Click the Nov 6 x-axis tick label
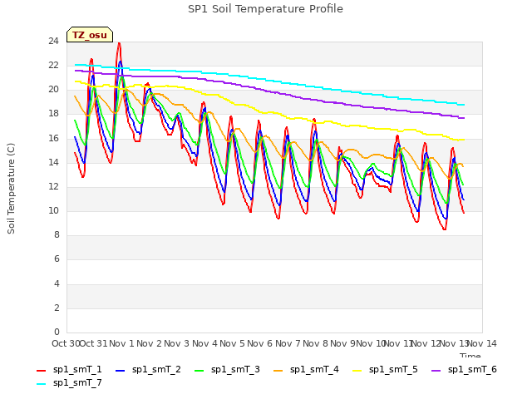 260,343
